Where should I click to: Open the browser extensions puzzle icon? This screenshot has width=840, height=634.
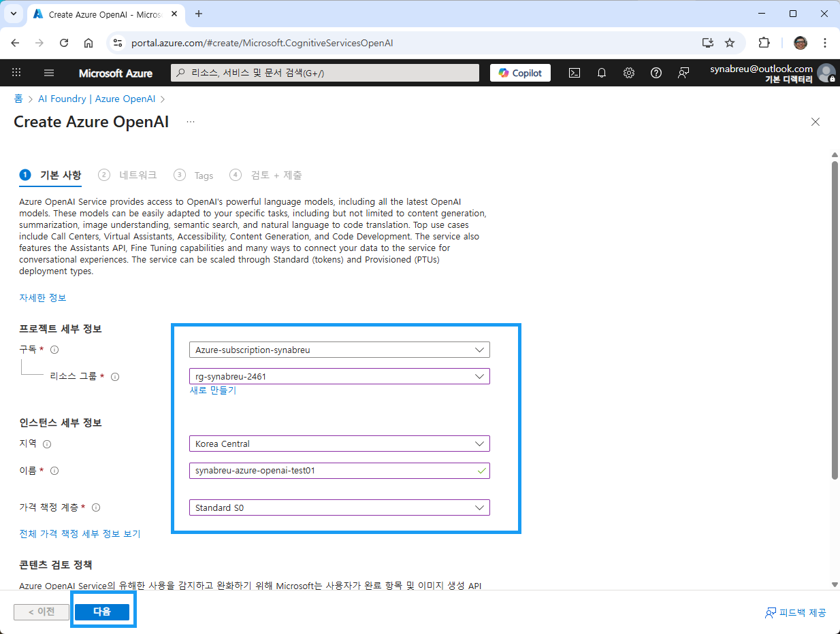(764, 43)
